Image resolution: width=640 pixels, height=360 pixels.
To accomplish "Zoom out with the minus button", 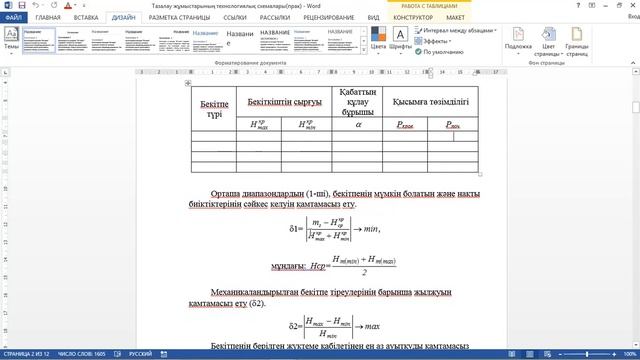I will (x=560, y=354).
